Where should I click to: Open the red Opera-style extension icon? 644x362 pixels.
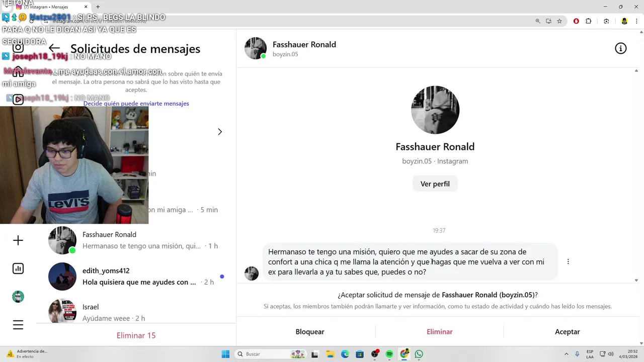(x=576, y=21)
